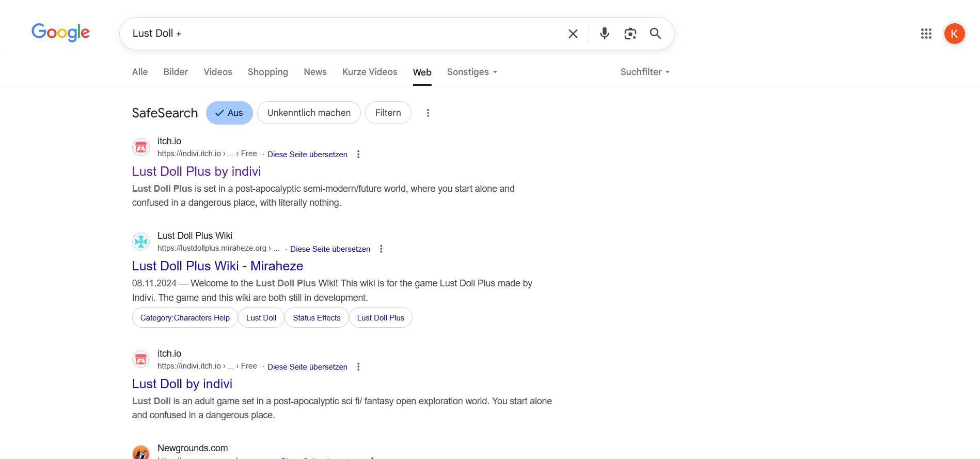This screenshot has height=459, width=980.
Task: Set SafeSearch to Unkenntlich machen
Action: [x=309, y=113]
